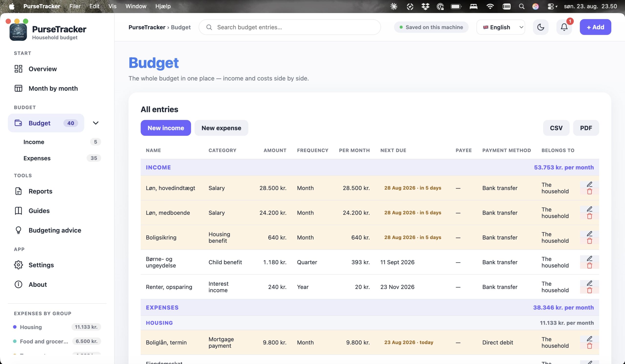Open the Window menu

click(136, 6)
